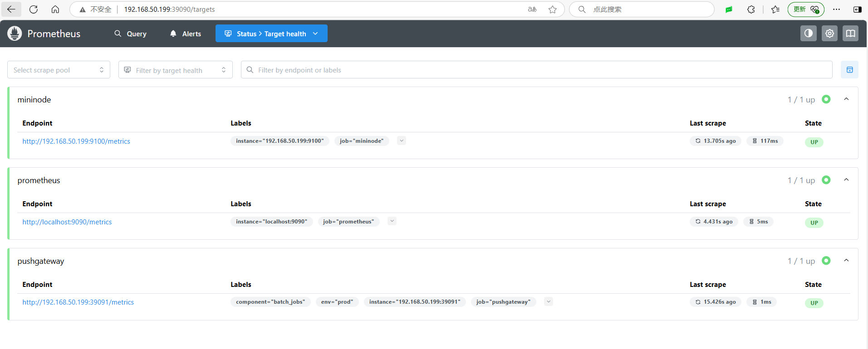Open the 192.168.50.199:39091/metrics endpoint link
The width and height of the screenshot is (868, 349).
pyautogui.click(x=78, y=302)
